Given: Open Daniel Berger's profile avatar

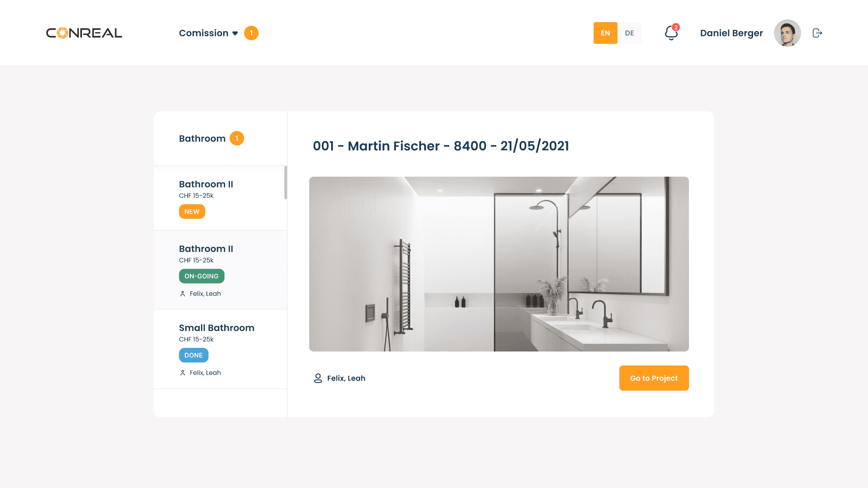Looking at the screenshot, I should (787, 33).
